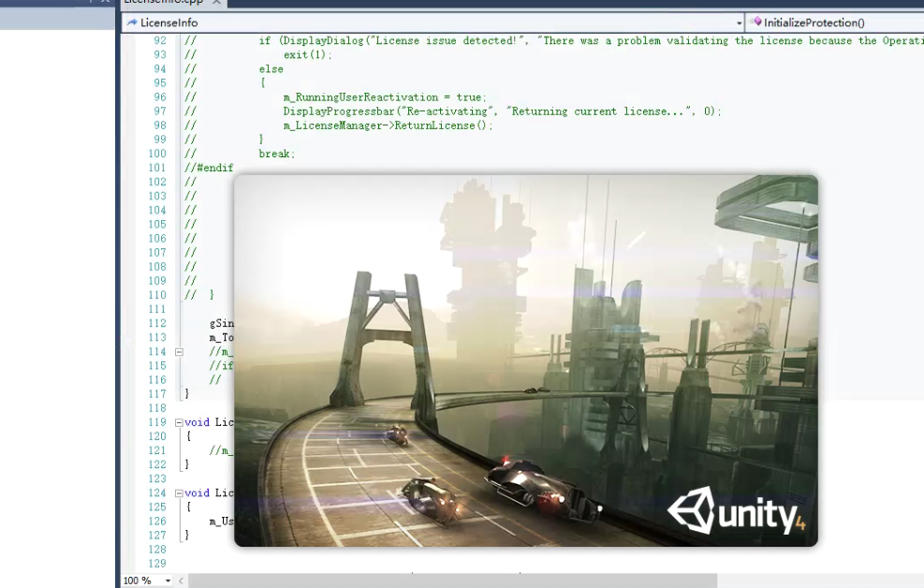924x588 pixels.
Task: Click the Unity 4 logo on the splash
Action: tap(735, 512)
